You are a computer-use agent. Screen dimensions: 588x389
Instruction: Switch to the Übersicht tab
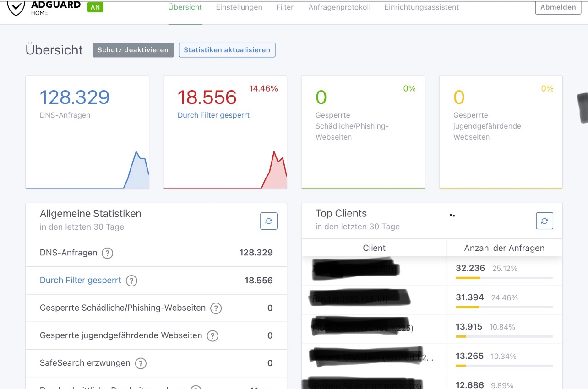click(x=185, y=7)
